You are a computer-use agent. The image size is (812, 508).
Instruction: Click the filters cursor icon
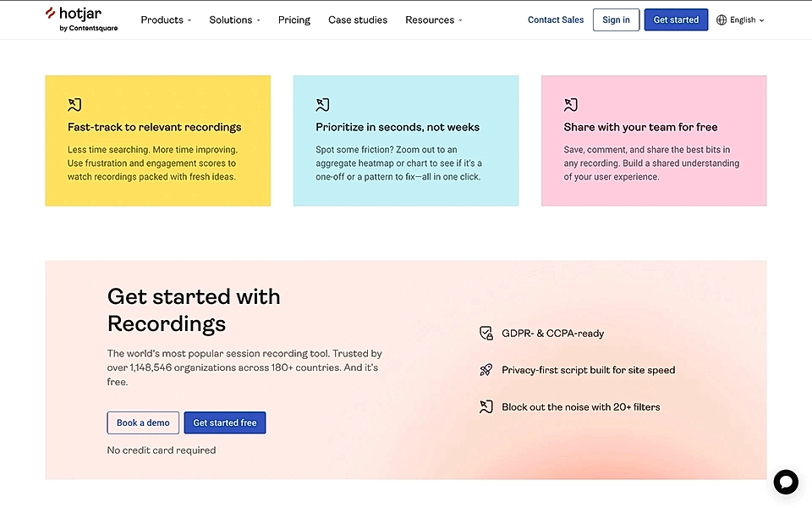486,406
